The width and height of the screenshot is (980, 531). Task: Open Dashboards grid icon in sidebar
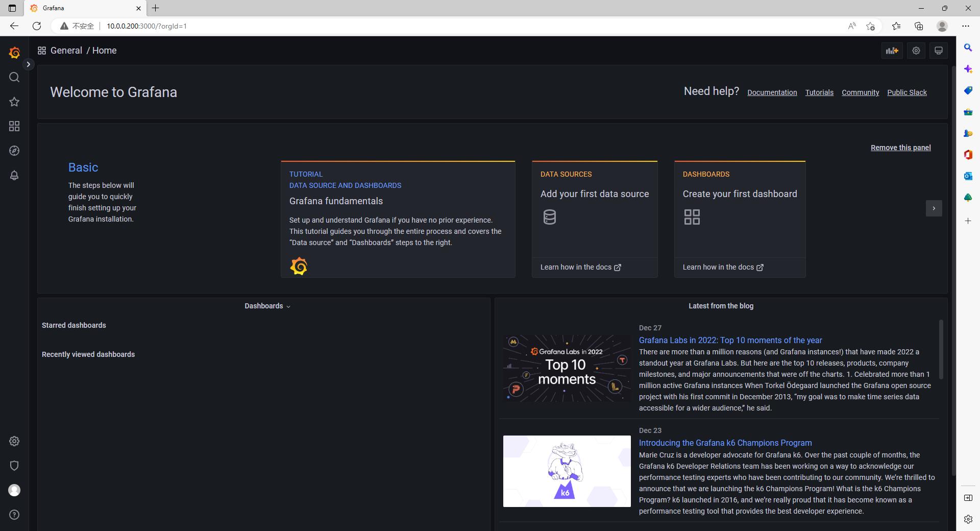coord(14,126)
